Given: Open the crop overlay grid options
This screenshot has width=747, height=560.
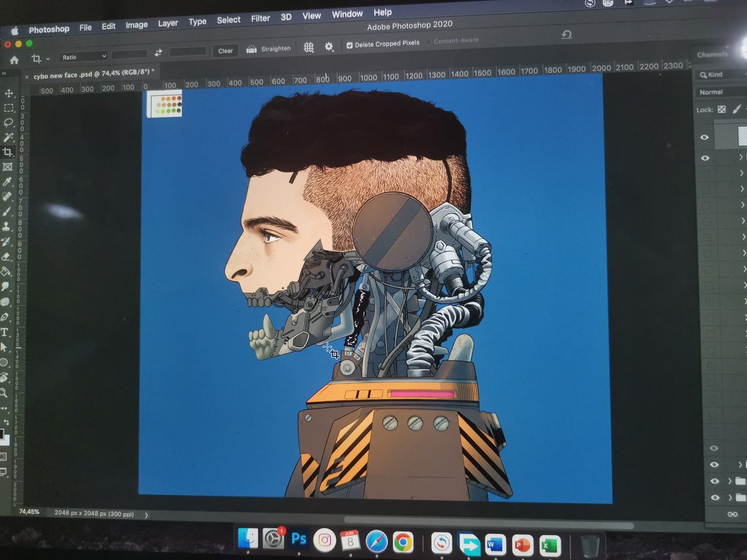Looking at the screenshot, I should click(x=308, y=47).
